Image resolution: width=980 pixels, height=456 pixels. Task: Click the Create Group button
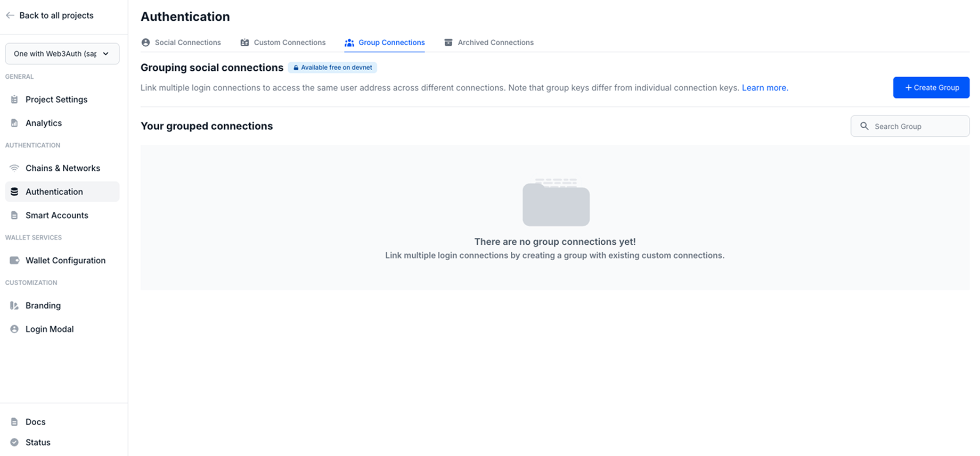(x=931, y=87)
